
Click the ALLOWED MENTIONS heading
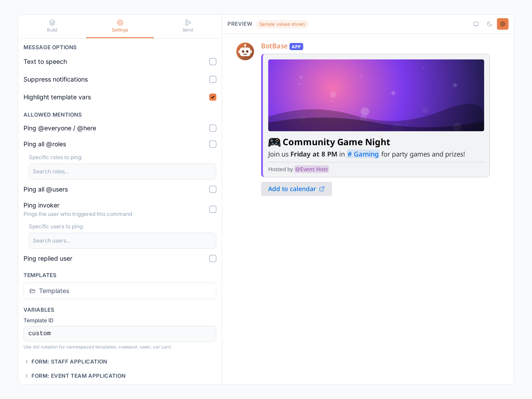53,115
